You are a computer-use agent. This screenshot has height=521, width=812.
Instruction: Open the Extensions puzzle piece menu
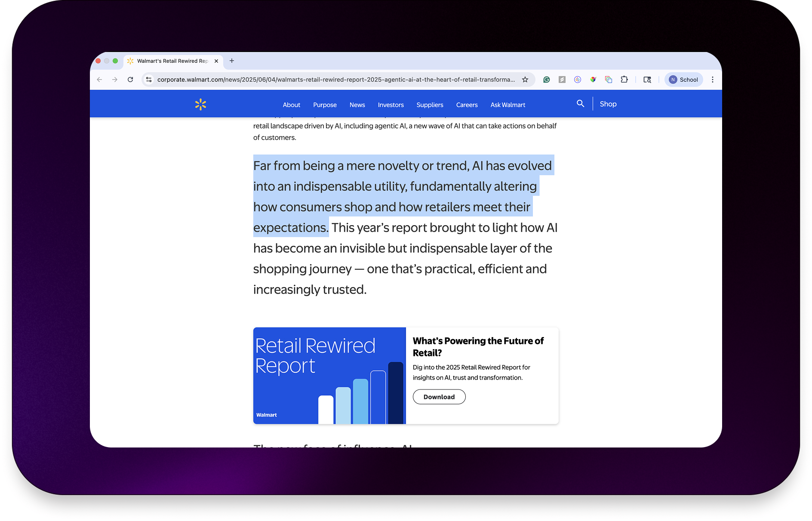point(624,80)
